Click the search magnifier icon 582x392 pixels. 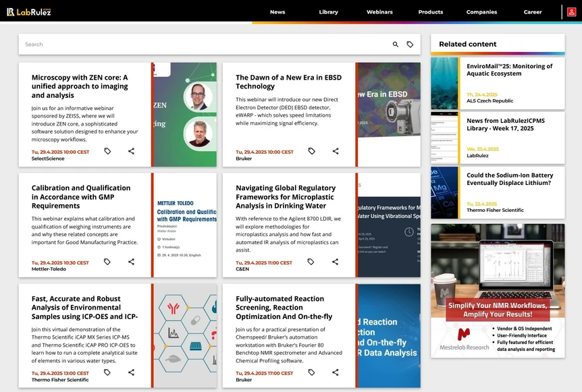pyautogui.click(x=395, y=45)
